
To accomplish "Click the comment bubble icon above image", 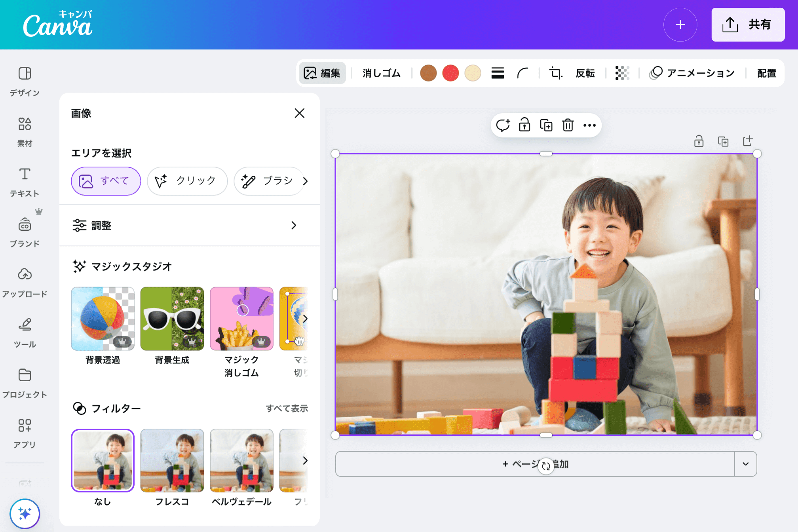I will pyautogui.click(x=503, y=125).
